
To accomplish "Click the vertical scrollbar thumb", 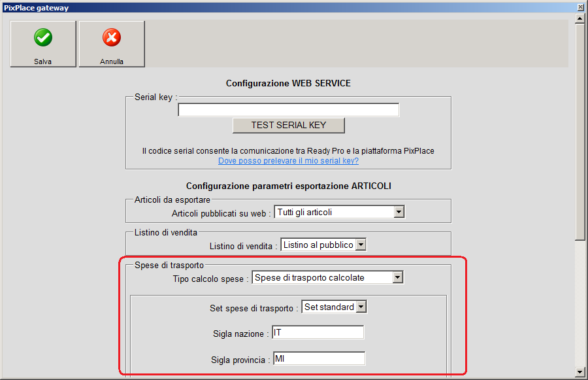I will click(580, 132).
